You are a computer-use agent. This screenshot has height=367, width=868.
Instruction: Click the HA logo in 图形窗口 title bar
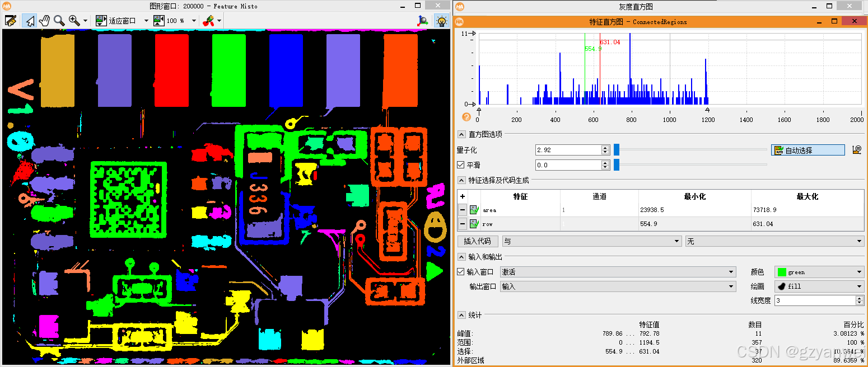tap(7, 6)
